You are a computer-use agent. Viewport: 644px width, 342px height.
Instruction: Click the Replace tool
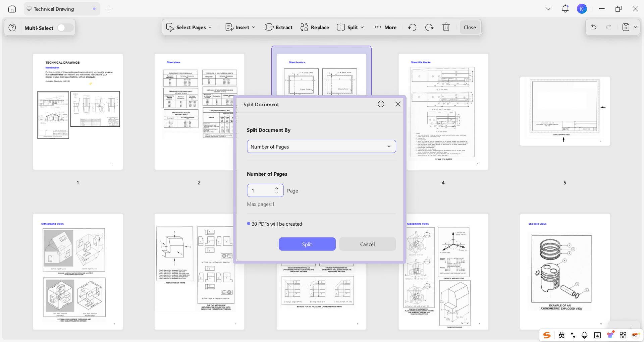click(x=315, y=27)
